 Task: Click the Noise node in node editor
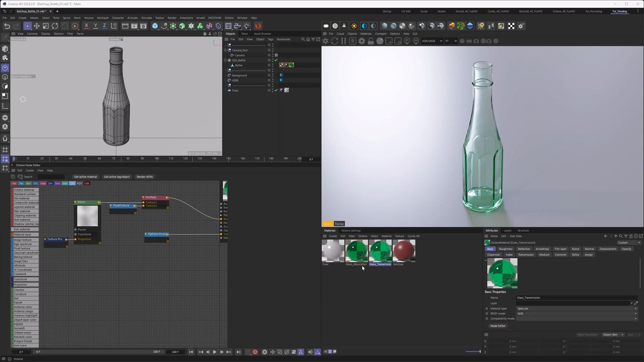(x=86, y=202)
